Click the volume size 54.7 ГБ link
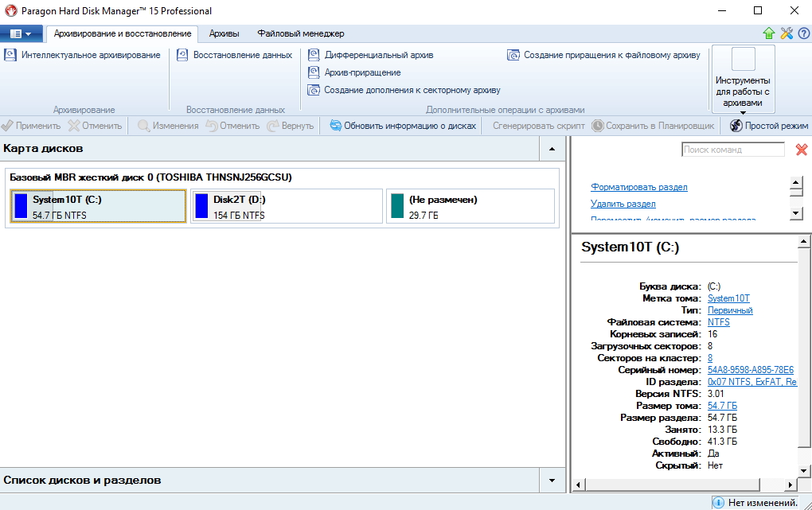Image resolution: width=812 pixels, height=510 pixels. pos(722,406)
